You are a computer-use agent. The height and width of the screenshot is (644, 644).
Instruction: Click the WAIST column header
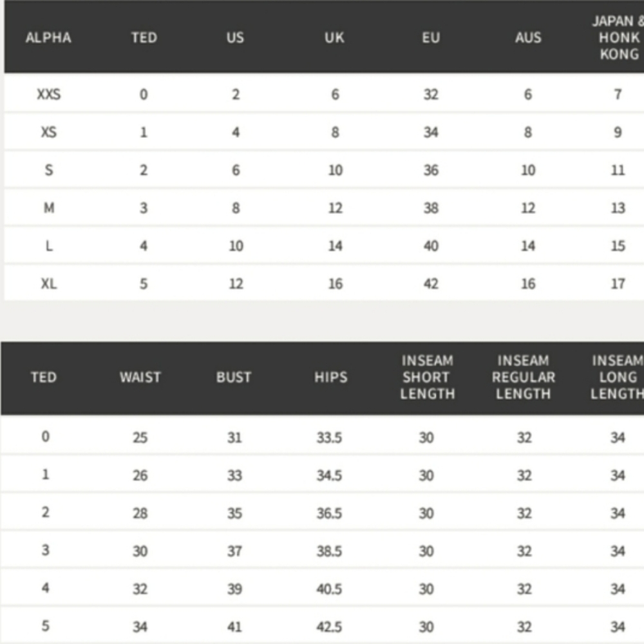[140, 377]
